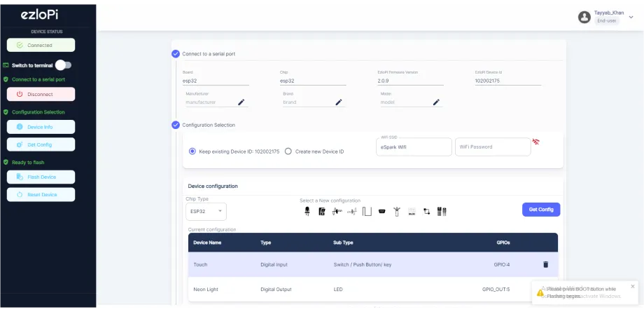
Task: Click Get Config in the sidebar
Action: coord(41,144)
